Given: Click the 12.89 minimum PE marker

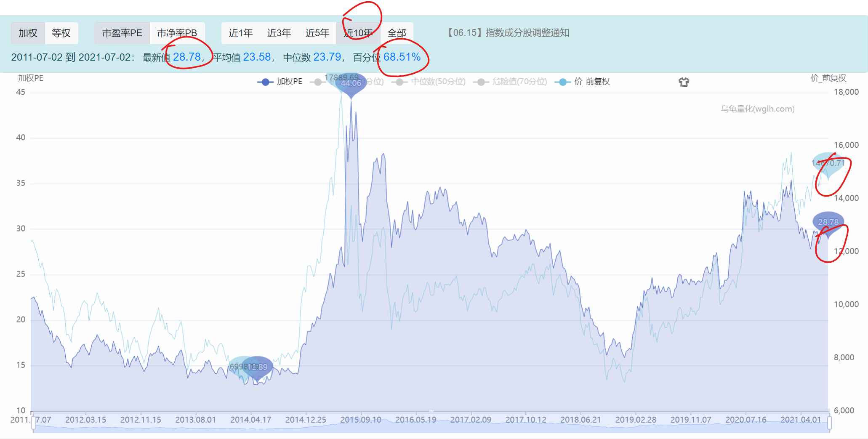Looking at the screenshot, I should (x=257, y=368).
